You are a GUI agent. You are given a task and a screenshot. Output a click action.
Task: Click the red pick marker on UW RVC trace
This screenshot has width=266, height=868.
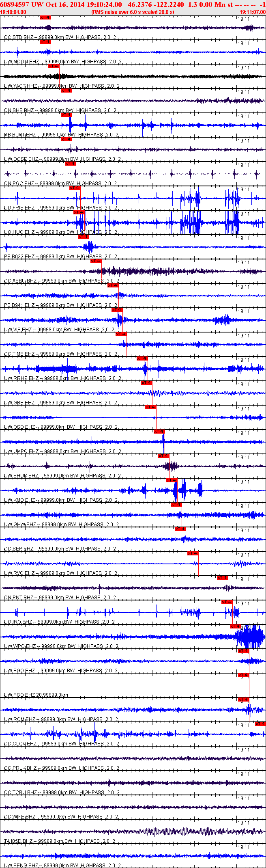(x=193, y=553)
